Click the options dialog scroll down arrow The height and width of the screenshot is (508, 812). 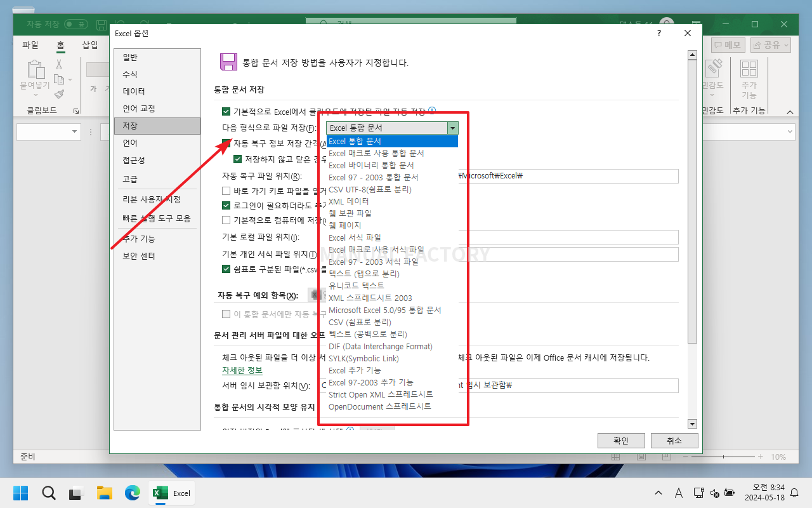692,424
